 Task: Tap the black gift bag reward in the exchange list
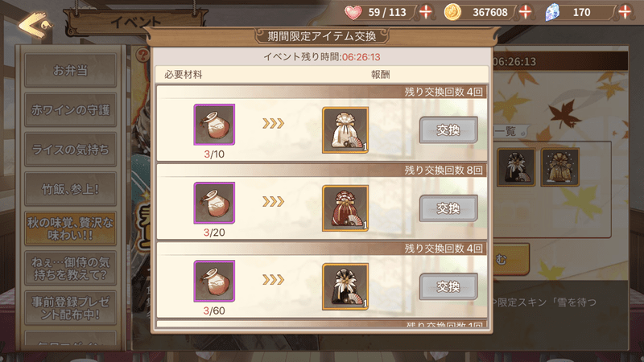point(345,286)
